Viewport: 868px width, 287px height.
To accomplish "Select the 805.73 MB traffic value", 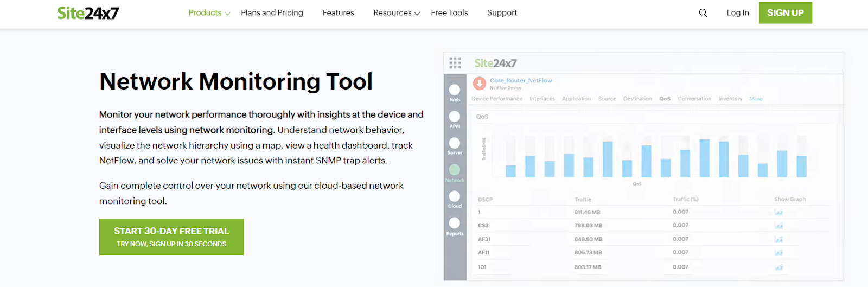I will (588, 252).
